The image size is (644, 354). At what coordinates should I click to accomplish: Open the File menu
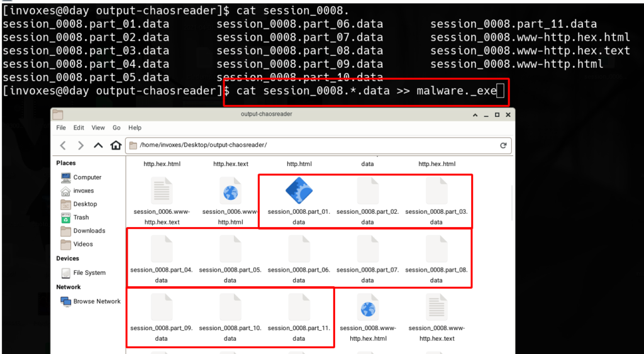pos(61,128)
